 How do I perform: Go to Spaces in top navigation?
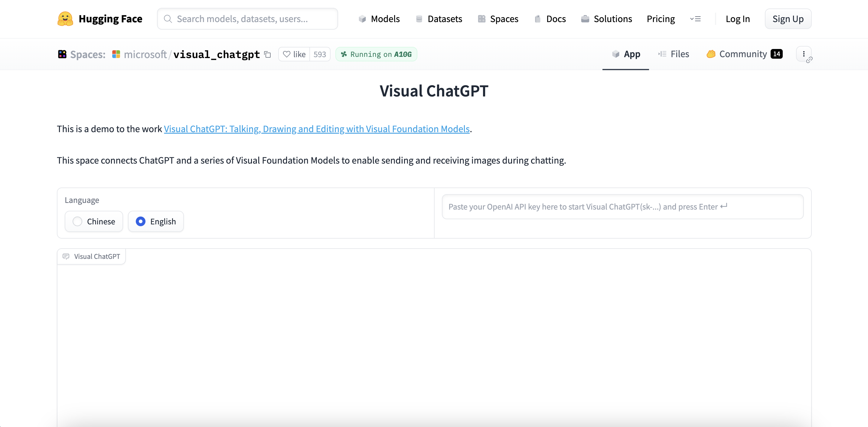pyautogui.click(x=498, y=19)
